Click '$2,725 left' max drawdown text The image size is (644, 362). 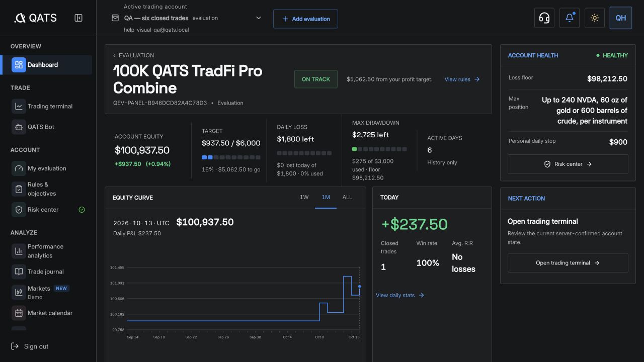point(371,135)
